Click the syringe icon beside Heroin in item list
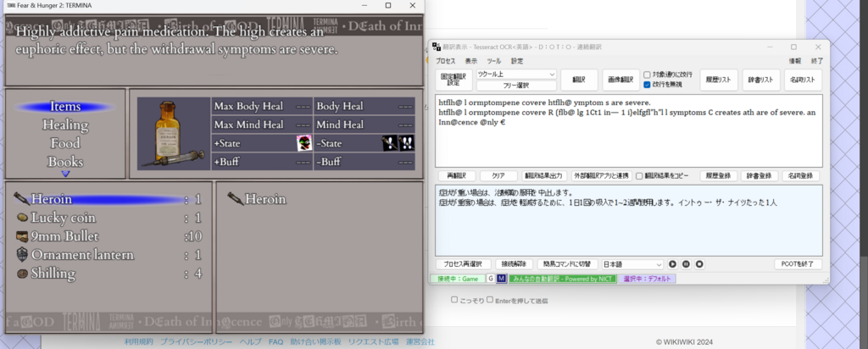The image size is (868, 349). click(x=22, y=199)
